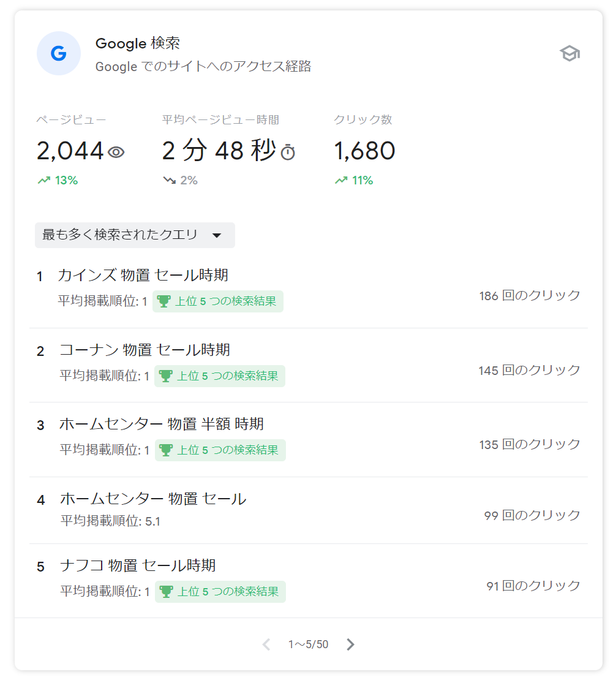Select query ホームセンター 物置 セール
The width and height of the screenshot is (616, 680).
tap(153, 499)
